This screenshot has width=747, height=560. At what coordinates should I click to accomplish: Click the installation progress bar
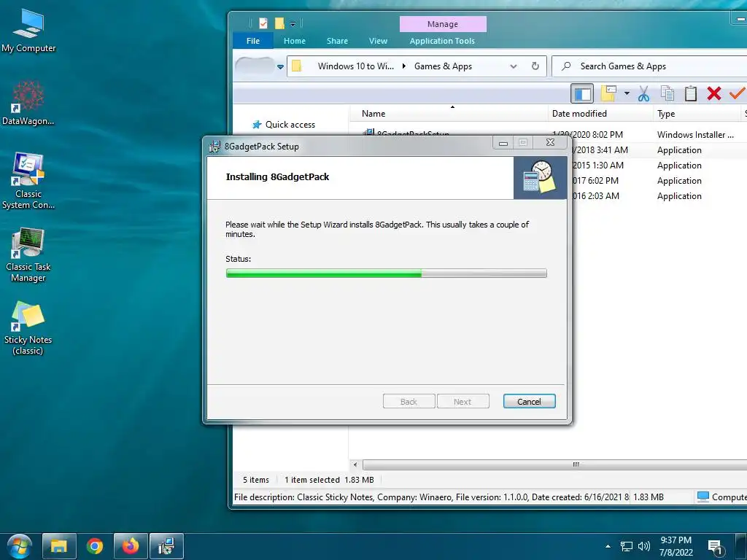pyautogui.click(x=387, y=273)
